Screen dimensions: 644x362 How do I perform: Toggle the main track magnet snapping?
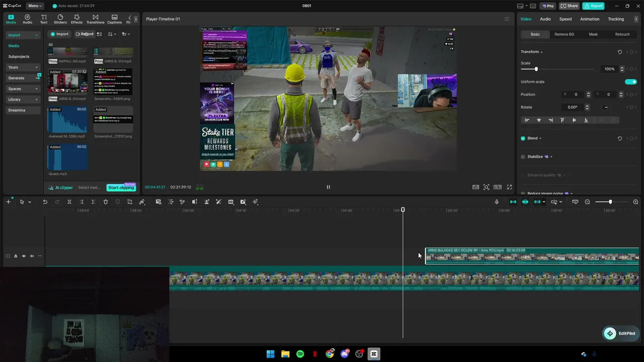(513, 202)
